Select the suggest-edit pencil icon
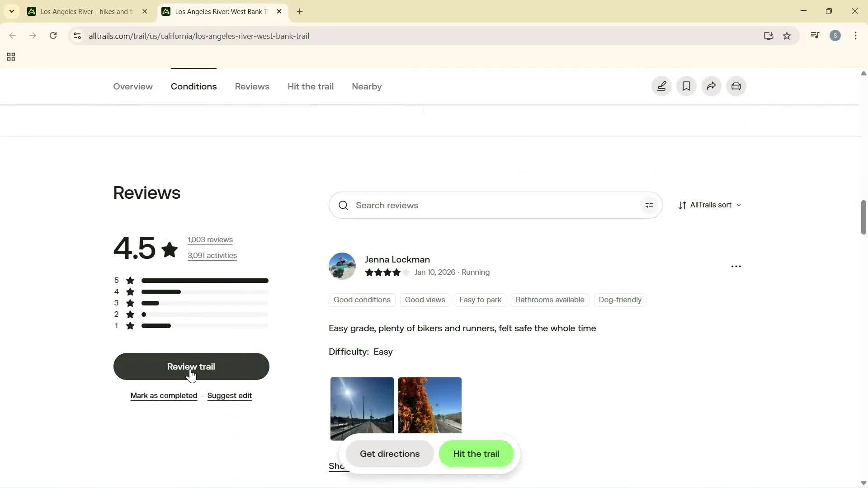 click(x=661, y=86)
